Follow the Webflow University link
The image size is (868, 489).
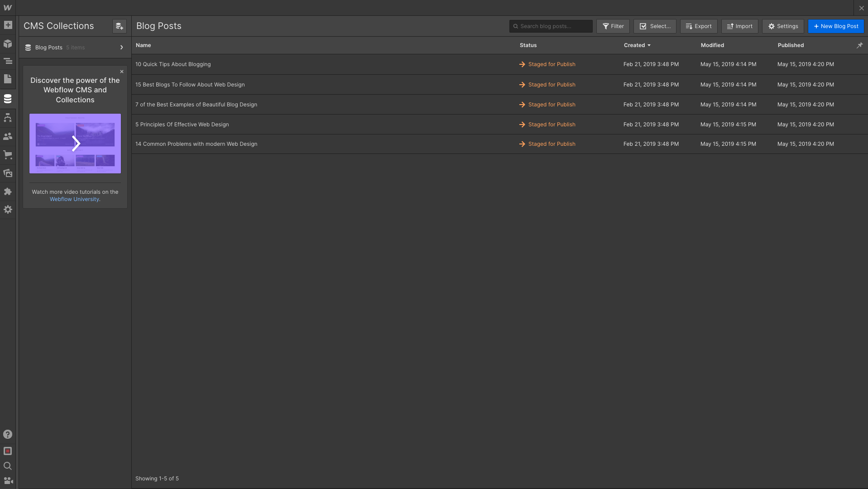(x=74, y=199)
